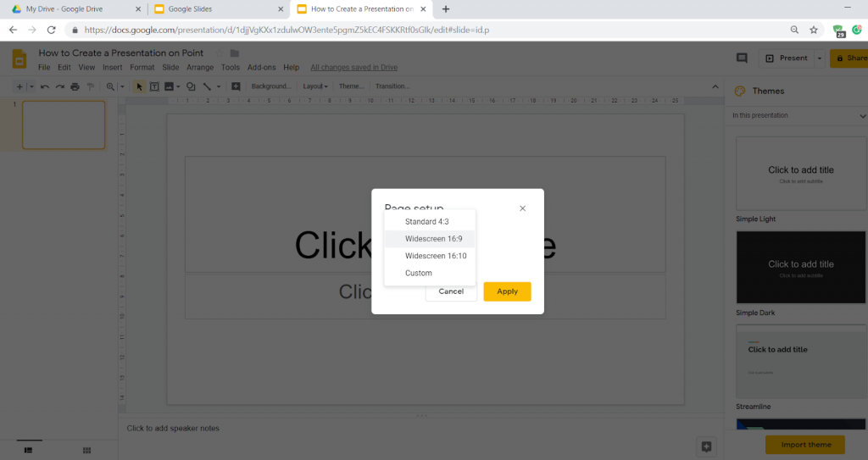Select the Text box tool

coord(154,86)
